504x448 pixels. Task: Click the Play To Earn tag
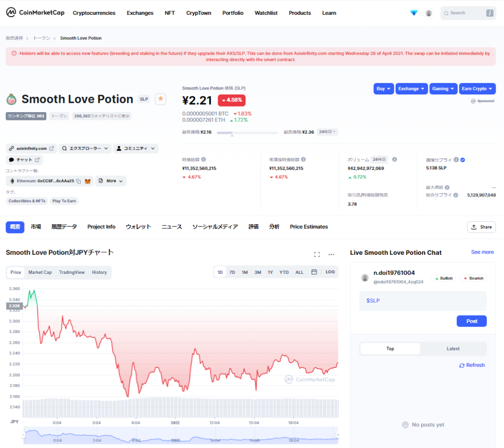[64, 201]
